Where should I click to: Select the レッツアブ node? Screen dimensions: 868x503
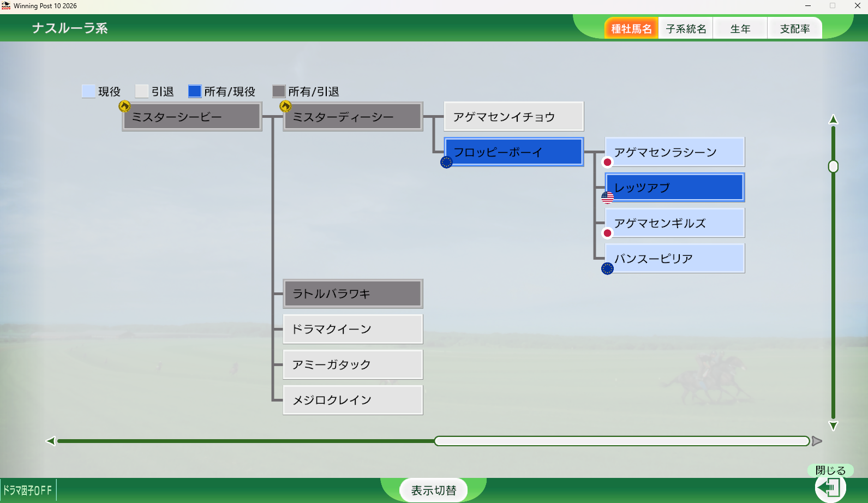point(675,187)
